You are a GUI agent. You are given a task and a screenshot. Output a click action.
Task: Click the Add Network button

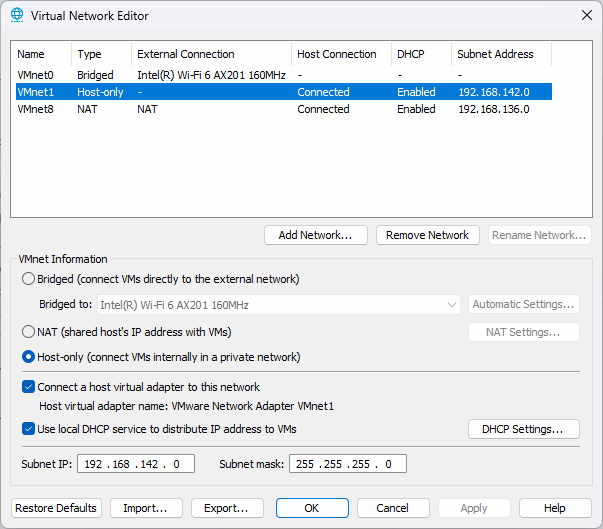point(316,235)
